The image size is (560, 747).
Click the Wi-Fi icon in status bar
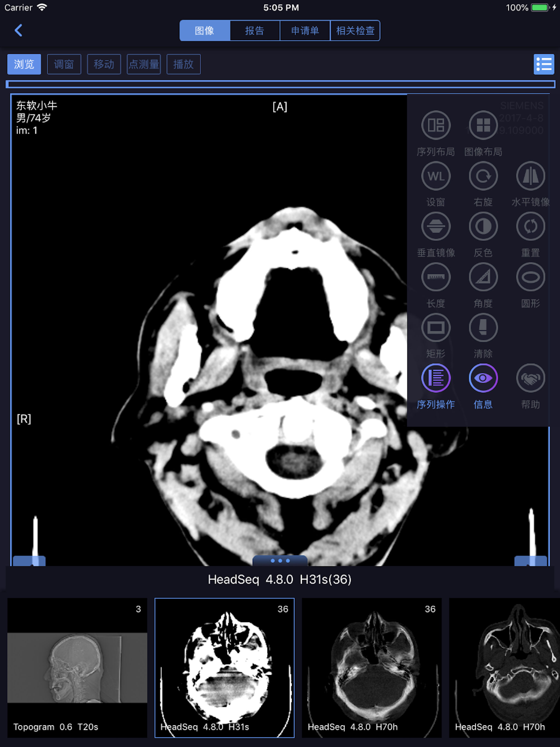point(42,7)
